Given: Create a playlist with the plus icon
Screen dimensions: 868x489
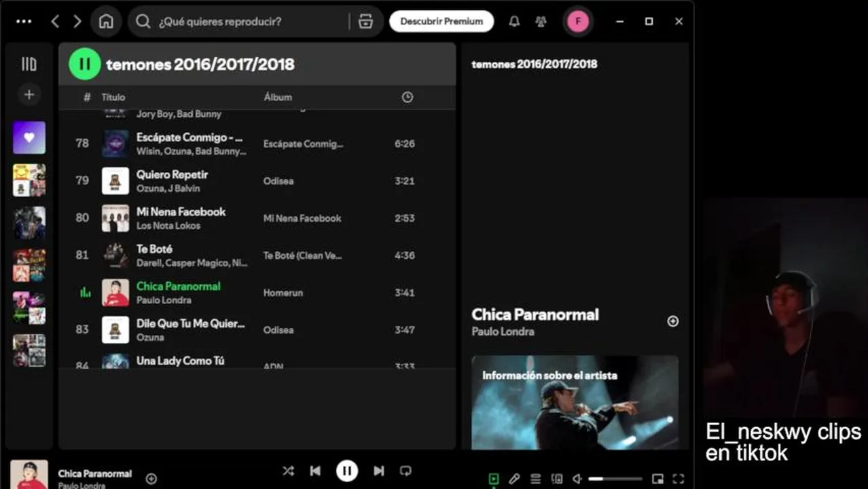Looking at the screenshot, I should point(29,94).
